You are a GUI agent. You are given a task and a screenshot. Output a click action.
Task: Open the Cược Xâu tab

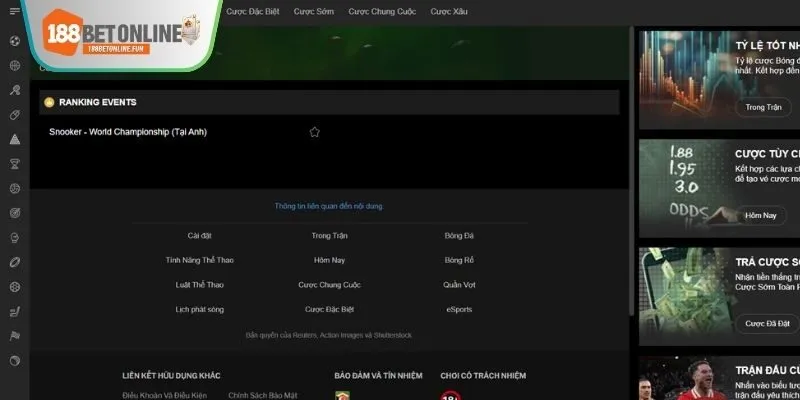tap(448, 12)
